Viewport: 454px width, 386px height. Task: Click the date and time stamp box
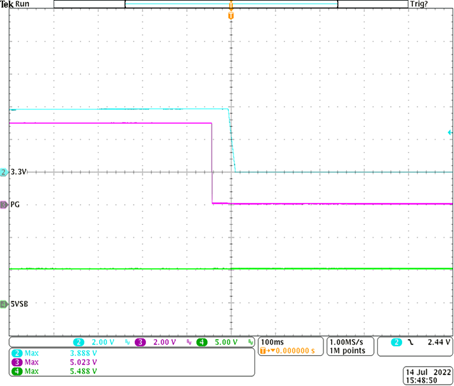(427, 376)
